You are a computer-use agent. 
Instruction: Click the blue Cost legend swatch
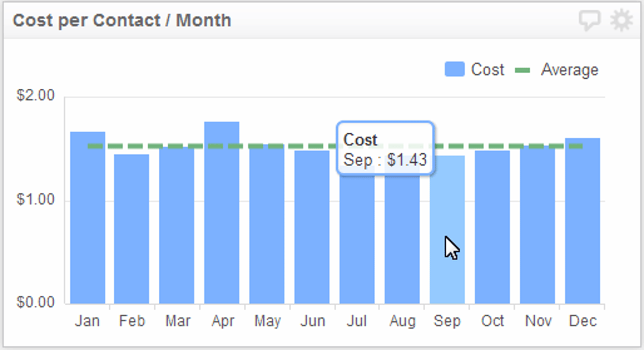point(454,69)
